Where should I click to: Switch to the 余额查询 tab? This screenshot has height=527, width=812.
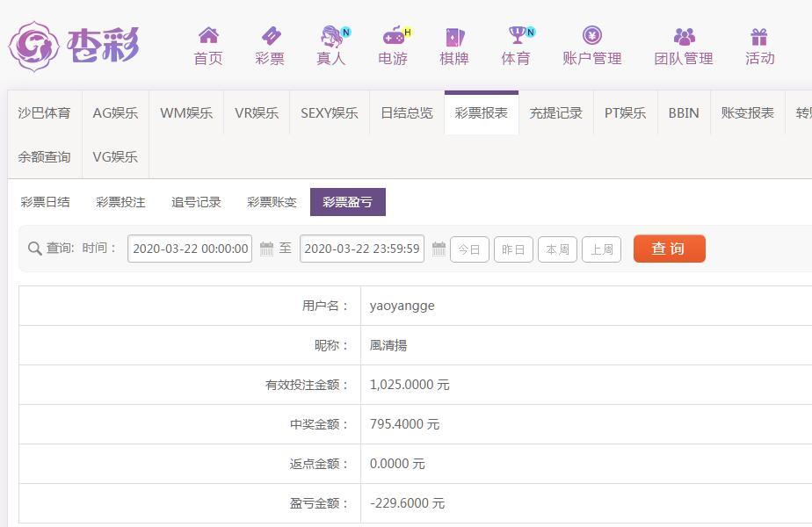45,156
